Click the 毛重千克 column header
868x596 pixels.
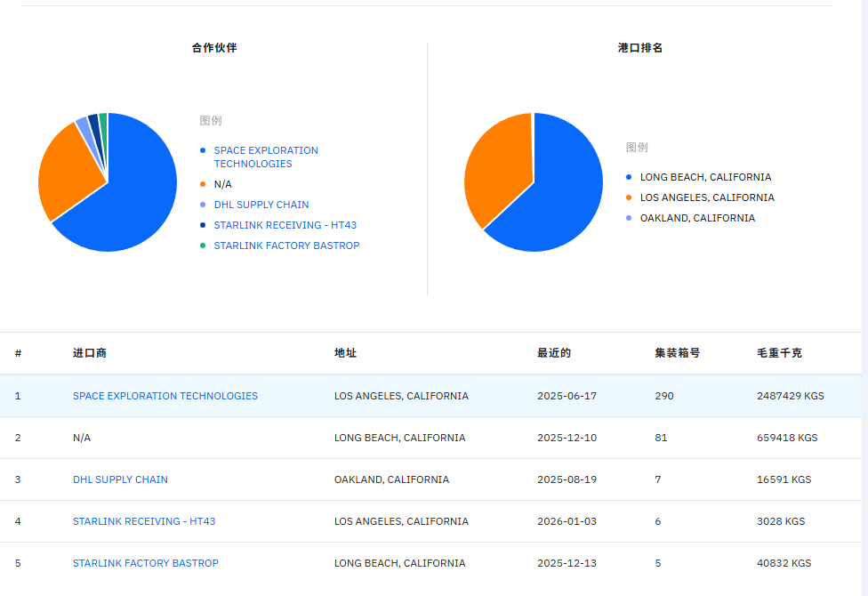pos(779,353)
